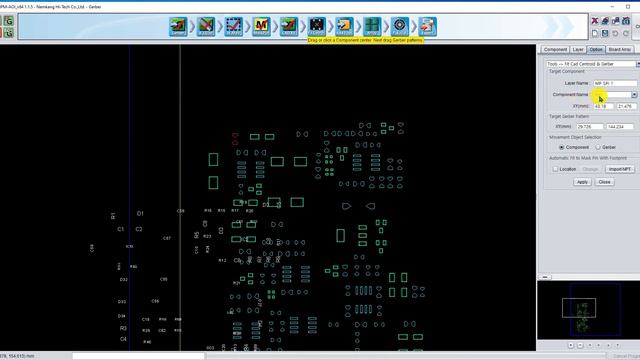Click the redo arrow icon

pos(626,33)
